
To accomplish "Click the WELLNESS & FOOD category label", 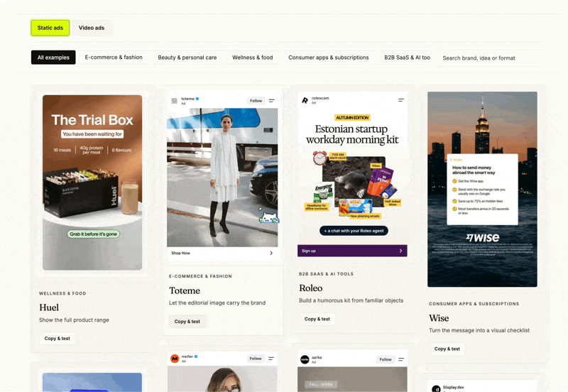I will click(62, 293).
